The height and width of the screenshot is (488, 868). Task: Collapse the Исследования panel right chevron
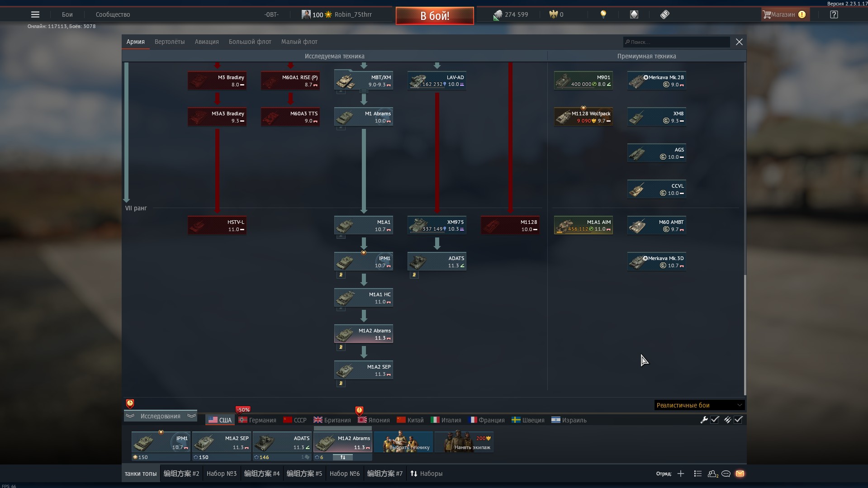point(191,416)
